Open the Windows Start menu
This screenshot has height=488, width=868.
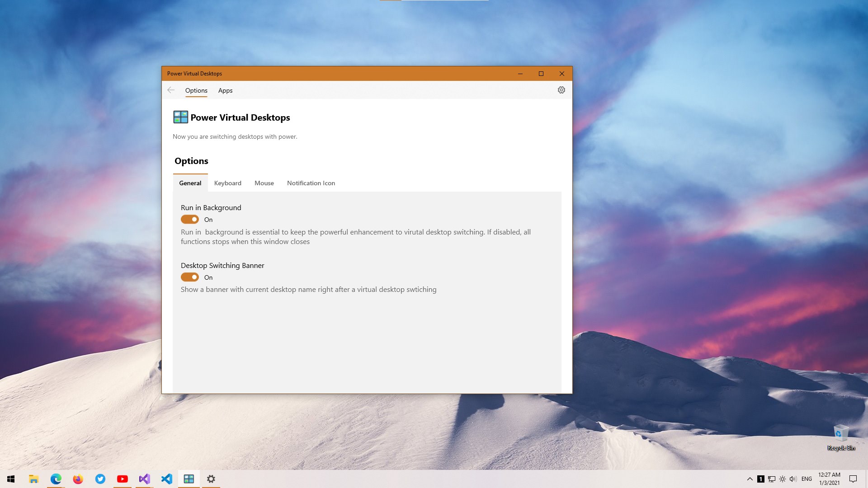pos(11,479)
